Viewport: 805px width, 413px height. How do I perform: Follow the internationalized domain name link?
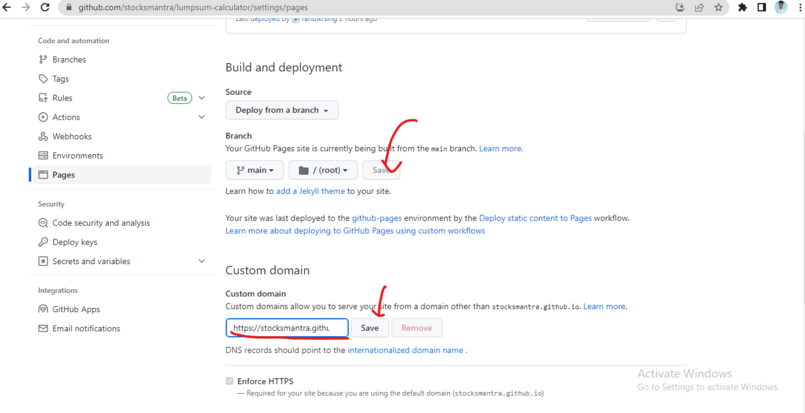[x=406, y=350]
